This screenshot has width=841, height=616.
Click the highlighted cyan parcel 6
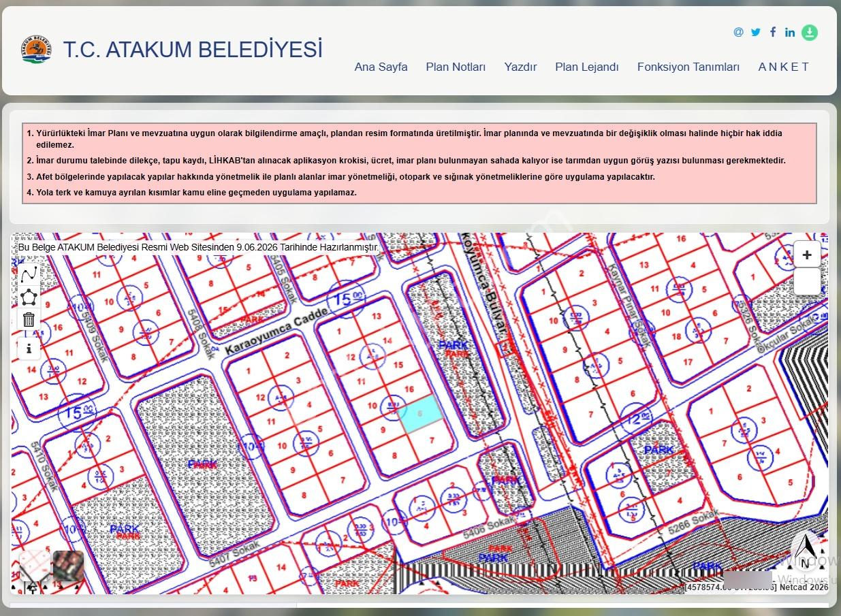[422, 414]
